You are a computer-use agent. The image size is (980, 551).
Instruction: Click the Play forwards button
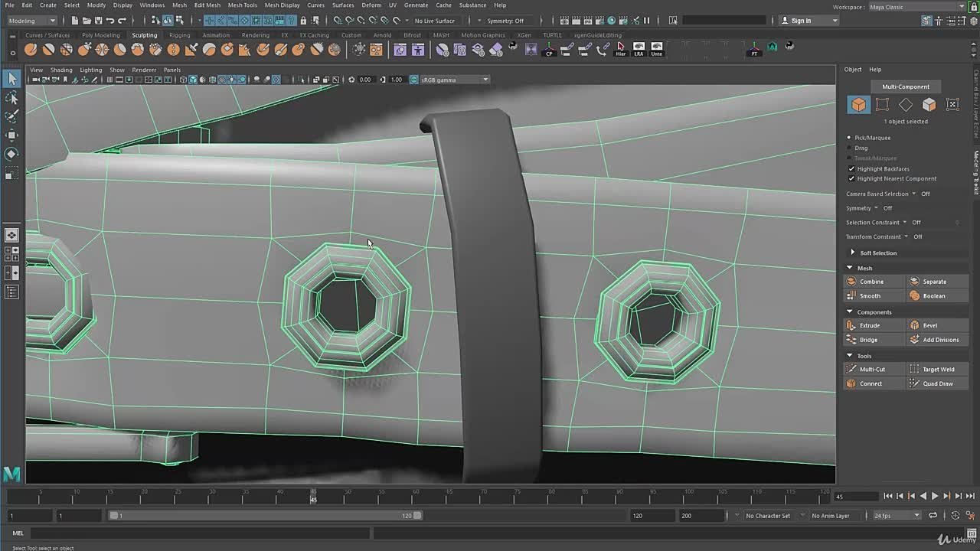(934, 496)
